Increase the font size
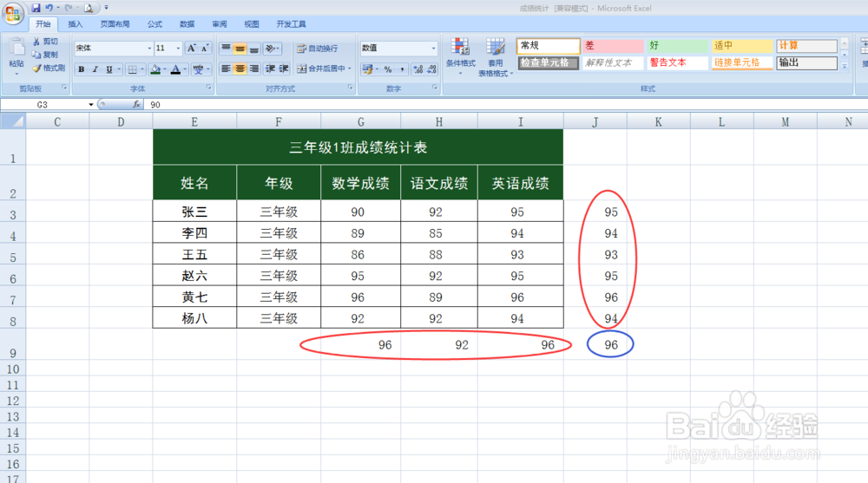 (191, 49)
